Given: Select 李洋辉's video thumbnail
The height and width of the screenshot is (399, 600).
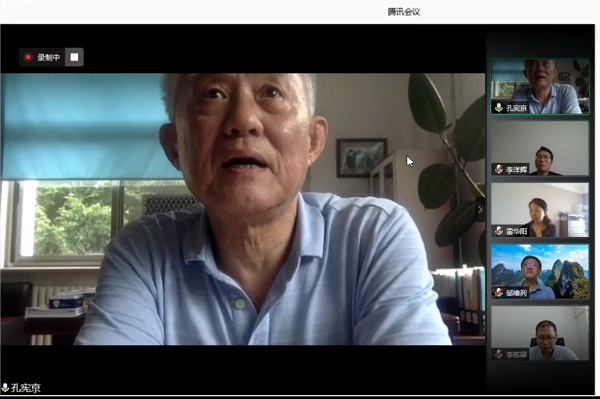Looking at the screenshot, I should click(540, 148).
